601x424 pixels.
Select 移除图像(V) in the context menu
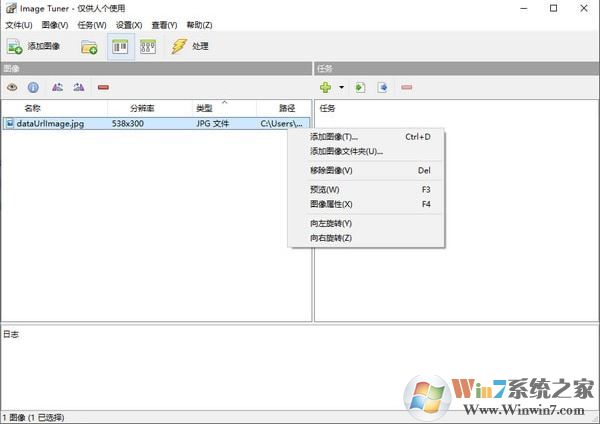pyautogui.click(x=331, y=170)
